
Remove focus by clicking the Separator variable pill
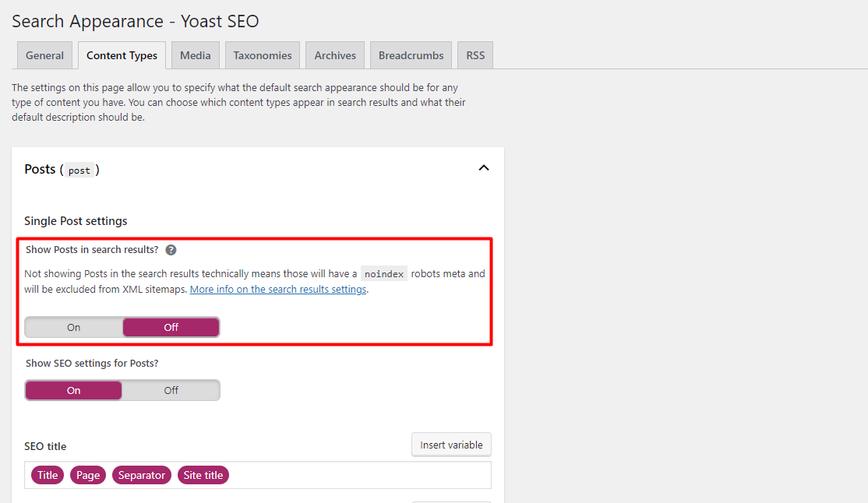point(141,474)
